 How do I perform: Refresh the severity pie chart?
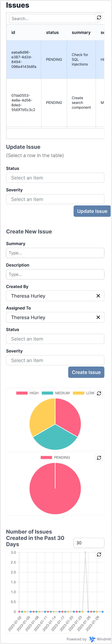point(99,393)
